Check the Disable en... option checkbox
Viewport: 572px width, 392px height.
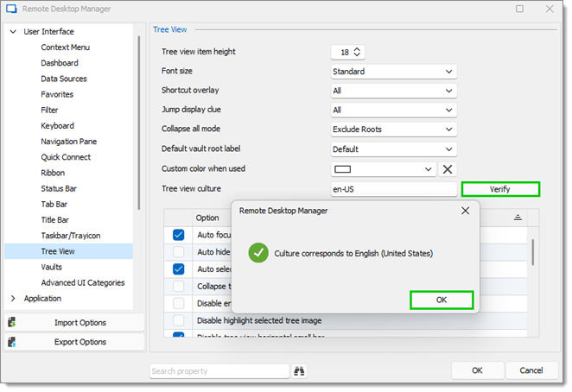click(178, 303)
